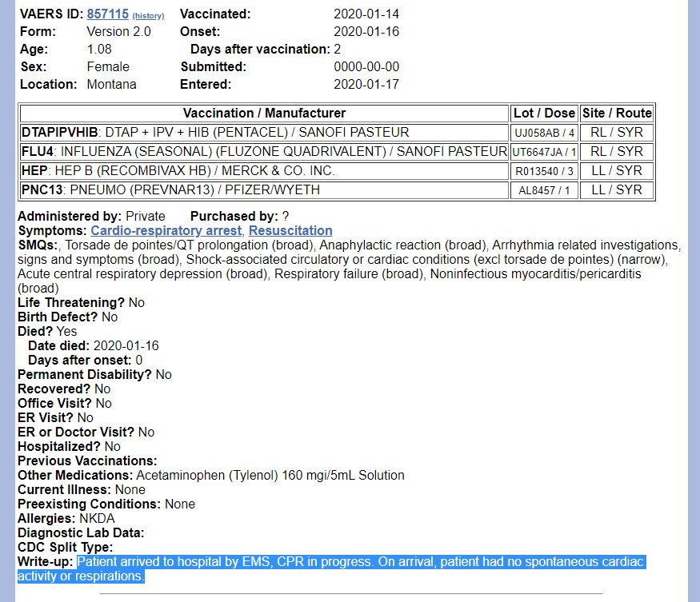Viewport: 700px width, 602px height.
Task: Click the SMQs description paragraph
Action: (350, 267)
